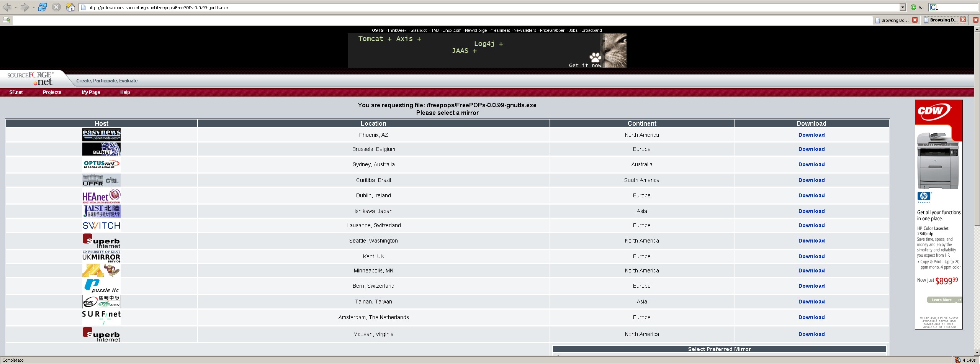Download from the Phoenix, AZ mirror

click(811, 135)
